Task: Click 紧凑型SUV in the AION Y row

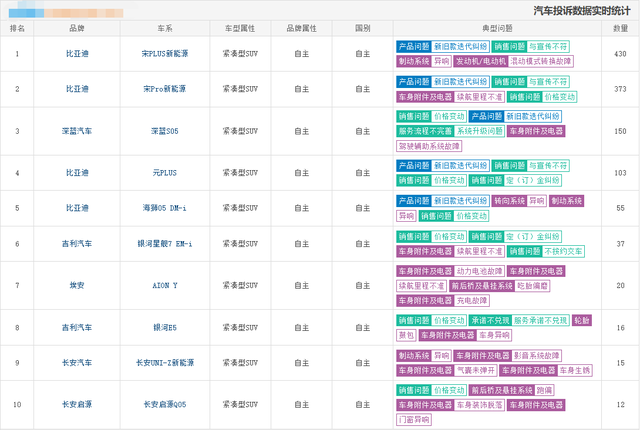Action: coord(240,285)
